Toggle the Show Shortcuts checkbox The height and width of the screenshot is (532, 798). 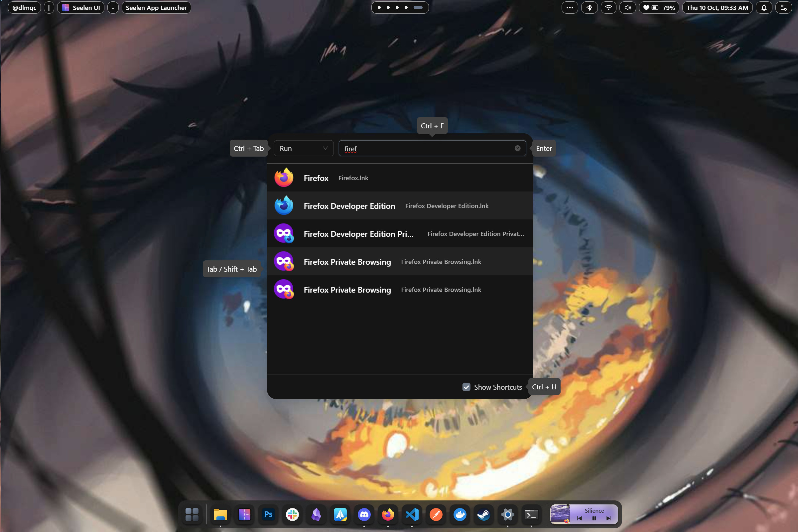coord(467,386)
